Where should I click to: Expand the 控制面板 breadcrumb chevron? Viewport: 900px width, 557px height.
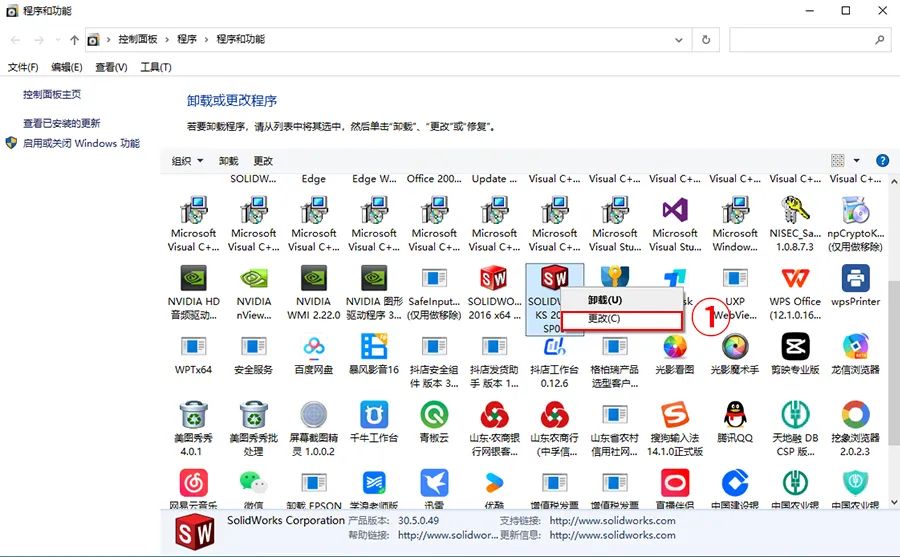(167, 40)
